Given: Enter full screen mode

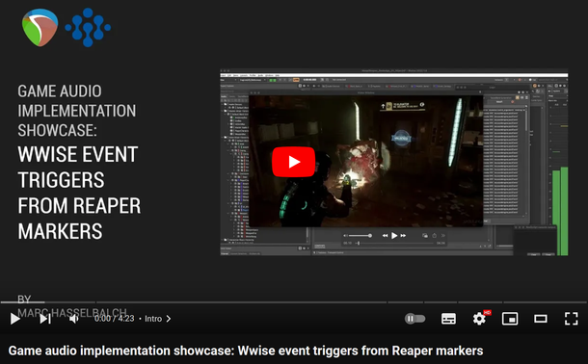Looking at the screenshot, I should pyautogui.click(x=572, y=319).
